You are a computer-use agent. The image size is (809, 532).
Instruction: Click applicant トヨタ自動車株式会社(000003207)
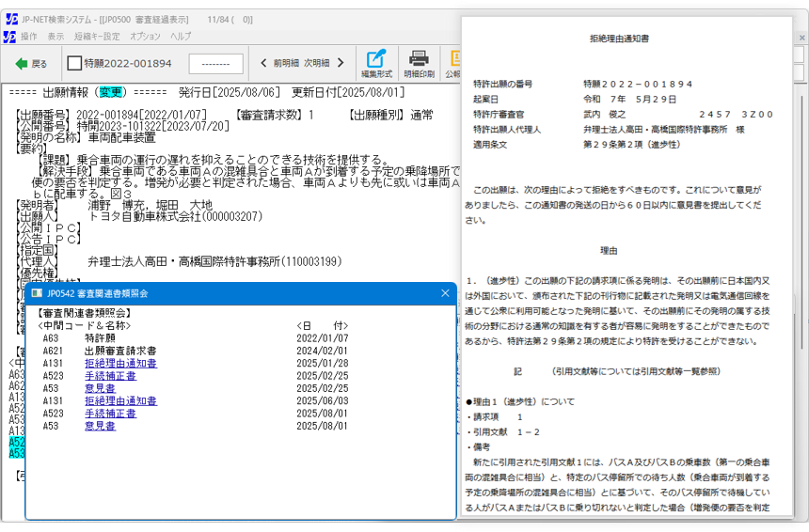(175, 216)
